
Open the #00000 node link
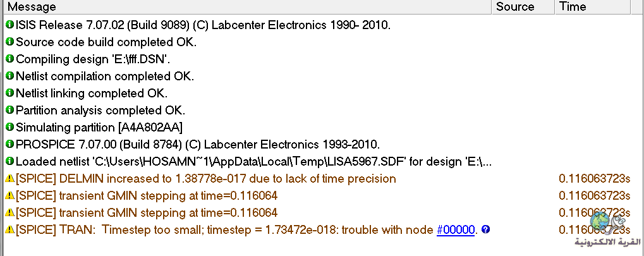click(456, 229)
